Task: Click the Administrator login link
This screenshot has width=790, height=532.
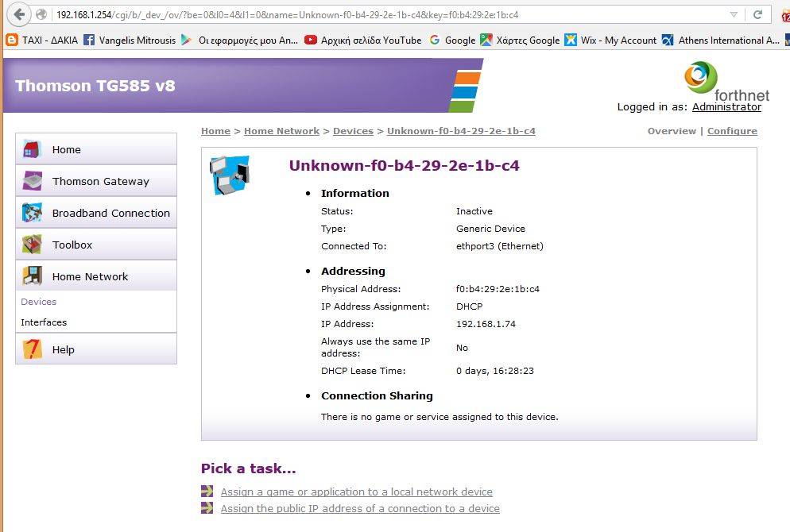Action: pos(726,106)
